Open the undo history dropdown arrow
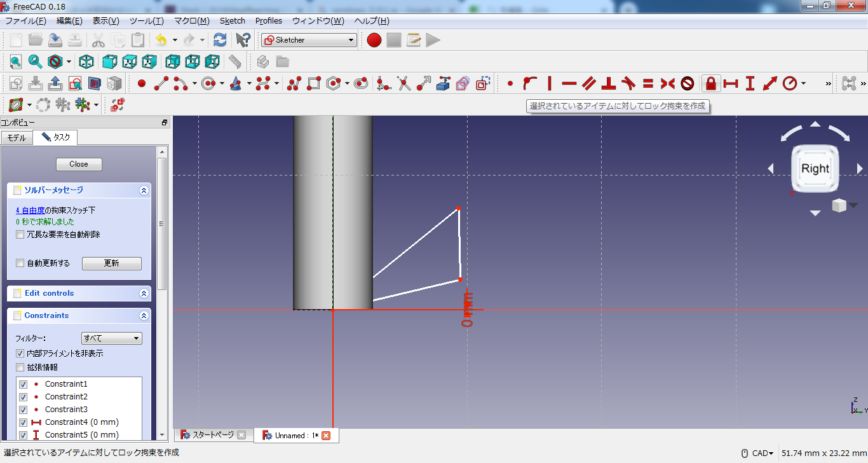 click(x=175, y=40)
